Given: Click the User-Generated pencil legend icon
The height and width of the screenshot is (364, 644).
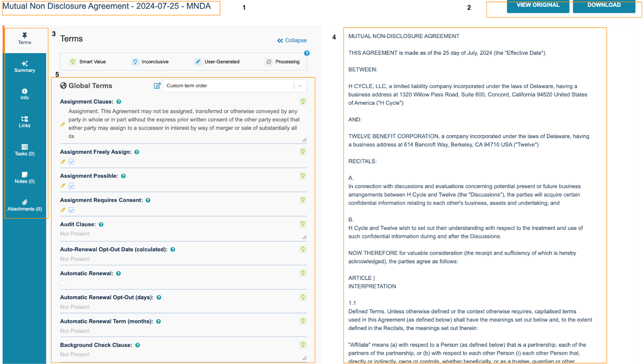Looking at the screenshot, I should coord(198,62).
